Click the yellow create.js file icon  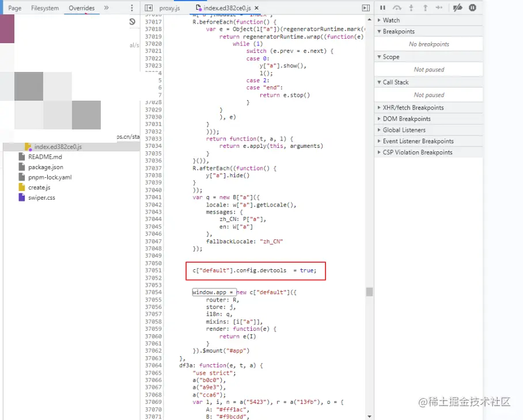click(x=22, y=187)
